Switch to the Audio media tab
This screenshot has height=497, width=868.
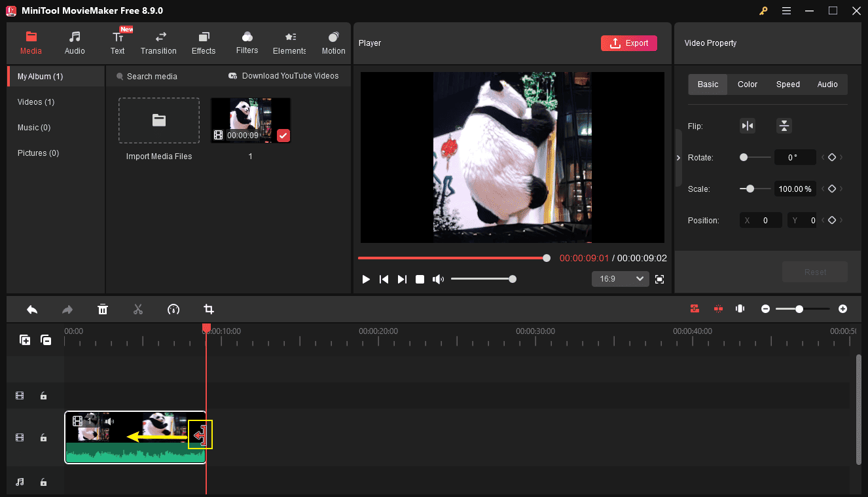click(x=75, y=43)
